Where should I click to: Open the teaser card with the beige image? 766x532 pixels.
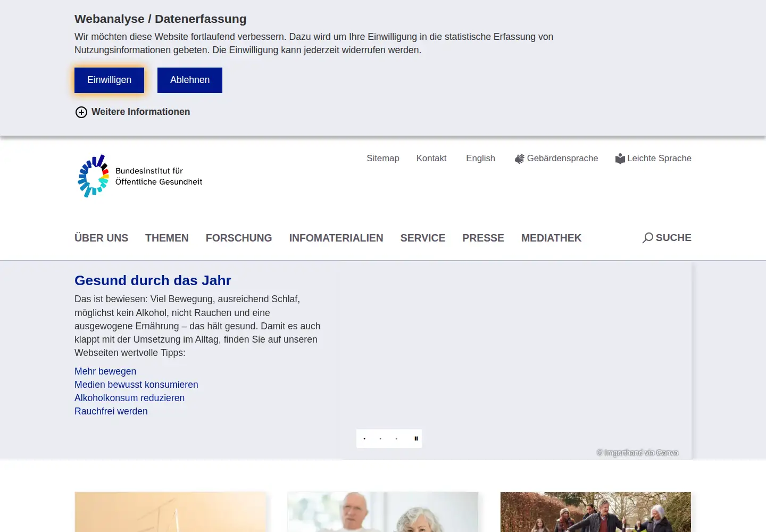170,512
